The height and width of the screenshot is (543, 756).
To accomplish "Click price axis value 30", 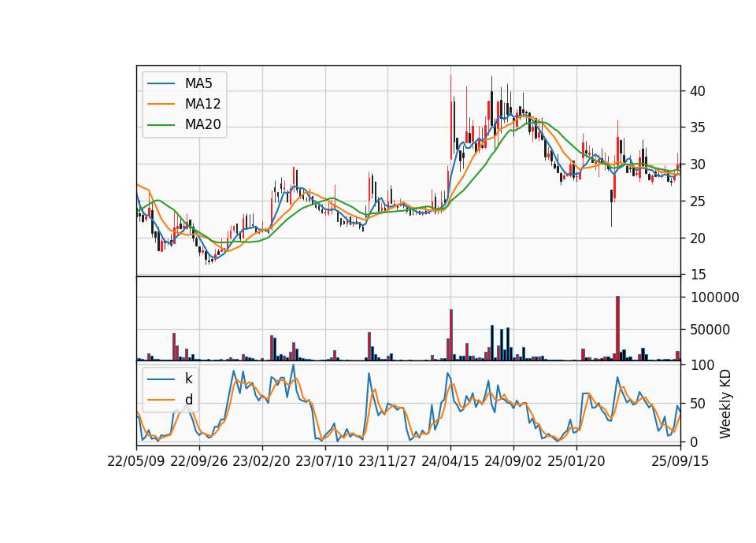I will click(x=697, y=164).
